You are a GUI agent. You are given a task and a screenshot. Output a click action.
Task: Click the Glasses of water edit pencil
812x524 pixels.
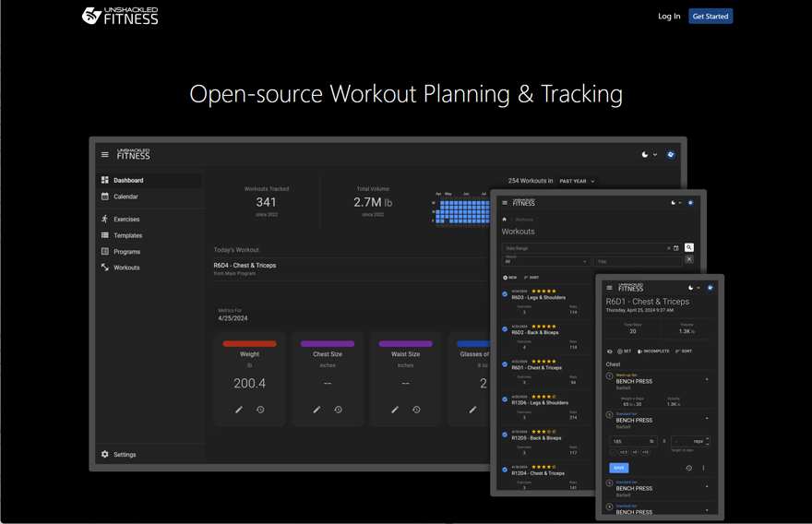pos(472,410)
